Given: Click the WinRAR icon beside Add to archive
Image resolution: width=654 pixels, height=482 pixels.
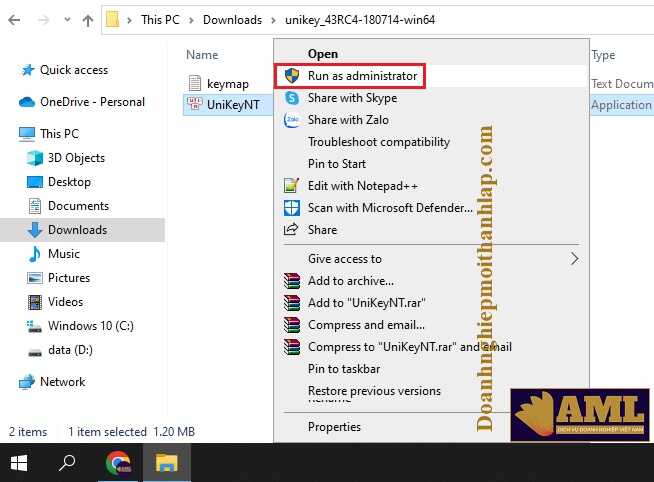Looking at the screenshot, I should (x=292, y=281).
